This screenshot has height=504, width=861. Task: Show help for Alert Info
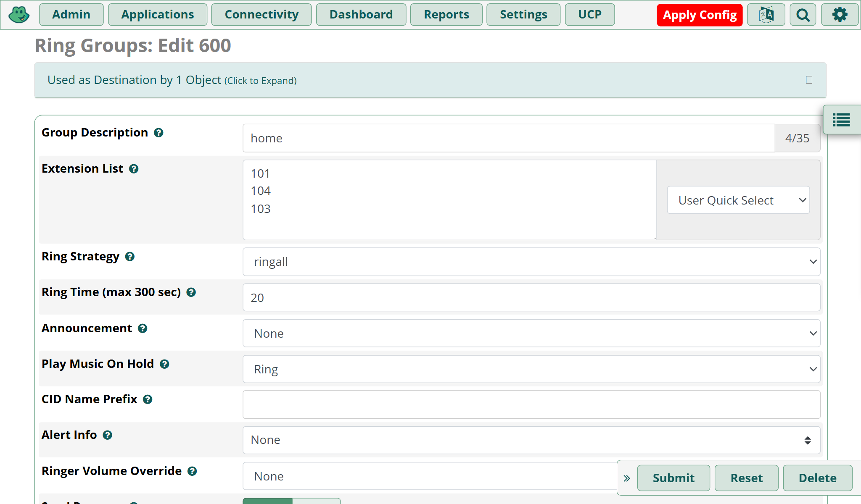click(x=108, y=435)
